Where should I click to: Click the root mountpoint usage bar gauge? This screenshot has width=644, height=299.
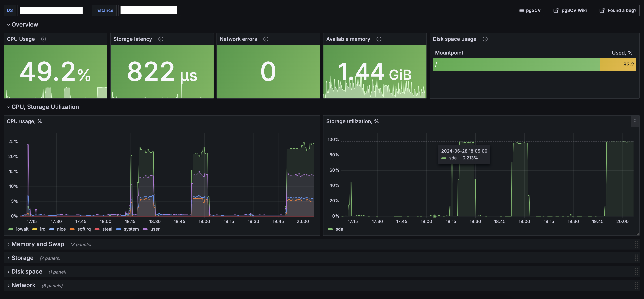tap(534, 64)
